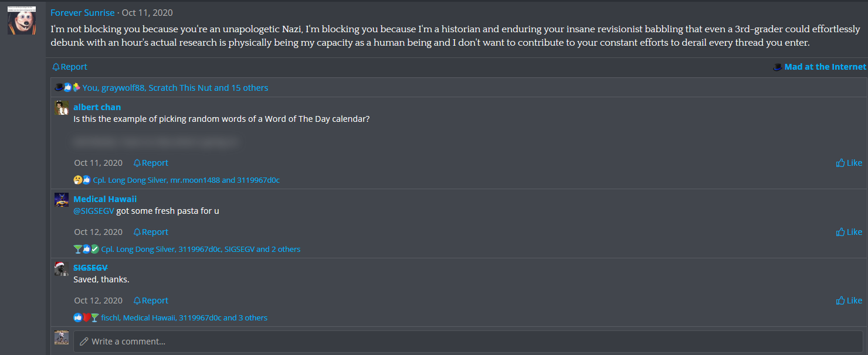Like Medical Hawaii's comment

pyautogui.click(x=849, y=232)
